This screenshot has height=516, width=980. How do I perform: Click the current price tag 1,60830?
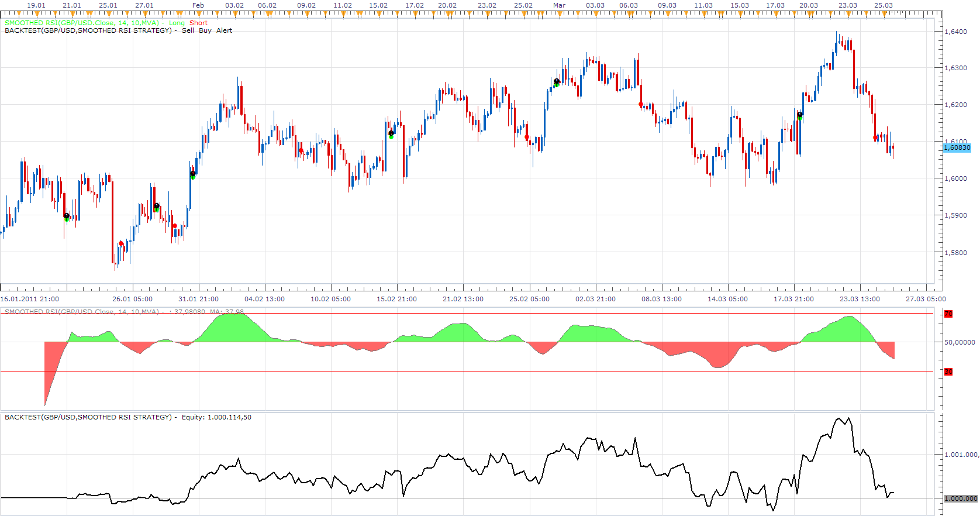(957, 148)
